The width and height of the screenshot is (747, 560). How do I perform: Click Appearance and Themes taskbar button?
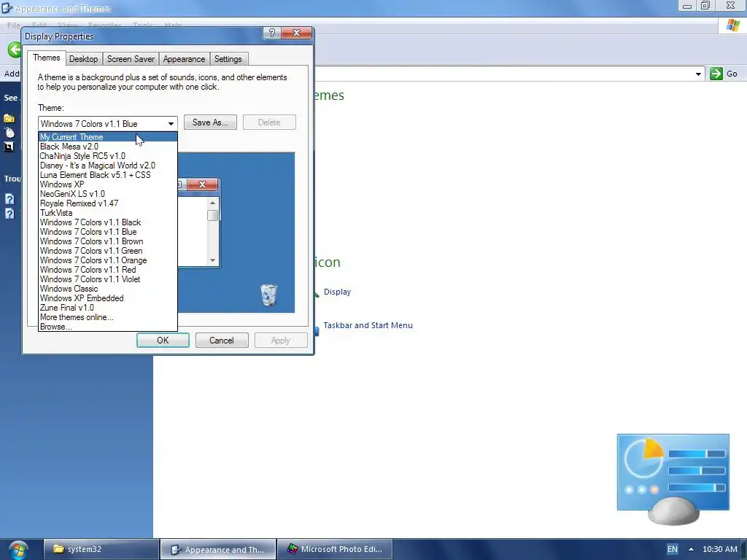[218, 549]
